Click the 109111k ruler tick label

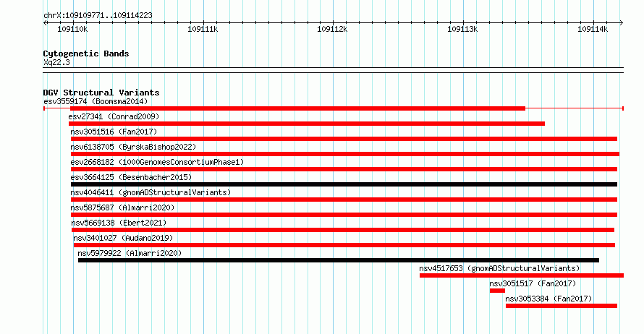tap(203, 29)
